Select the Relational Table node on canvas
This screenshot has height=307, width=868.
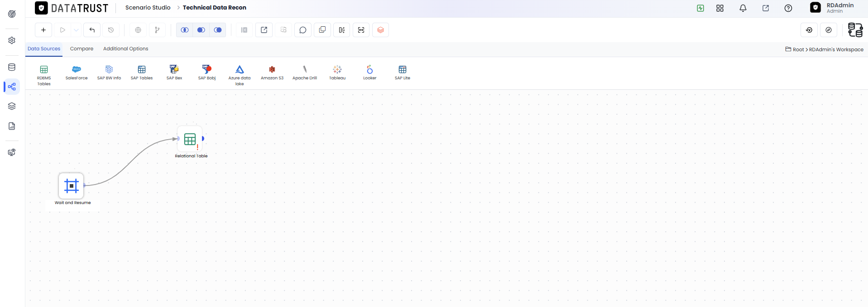coord(190,139)
